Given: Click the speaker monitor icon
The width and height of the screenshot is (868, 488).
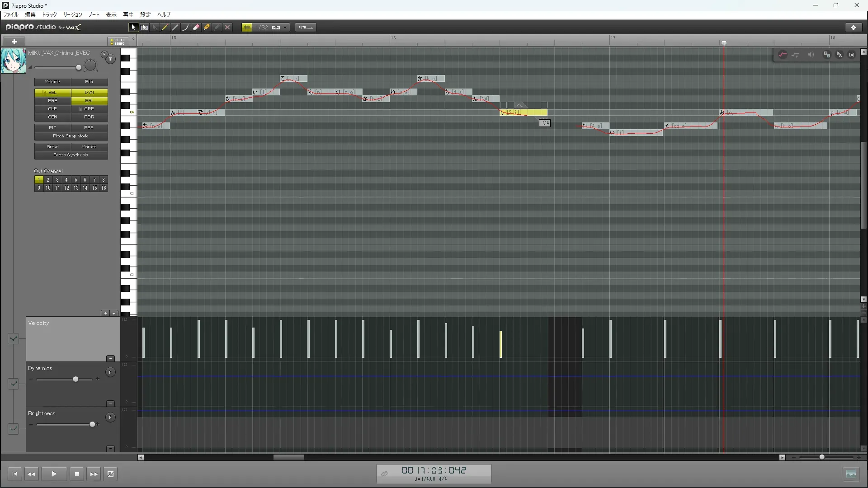Looking at the screenshot, I should point(811,55).
